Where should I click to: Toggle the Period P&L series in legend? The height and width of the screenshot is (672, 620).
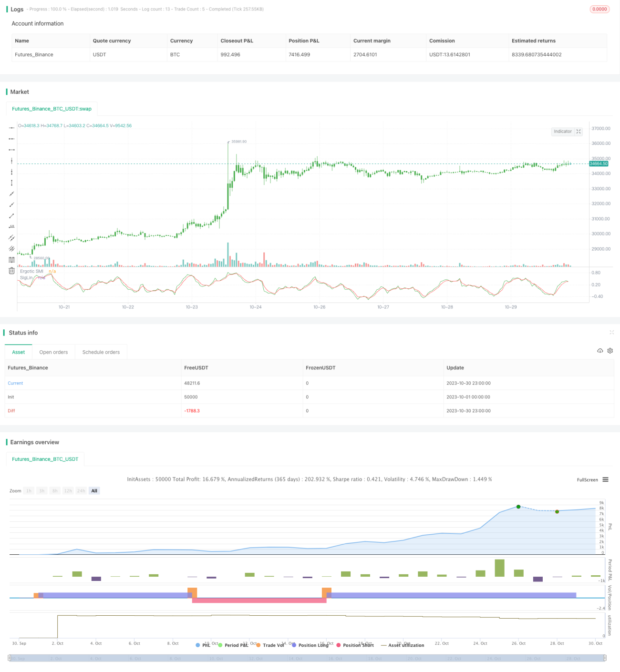click(233, 645)
